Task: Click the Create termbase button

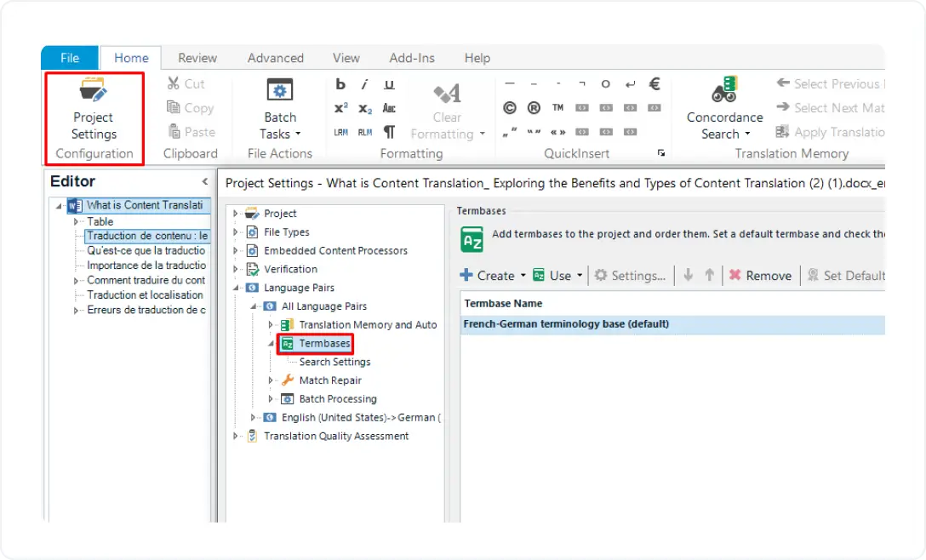Action: click(x=491, y=275)
